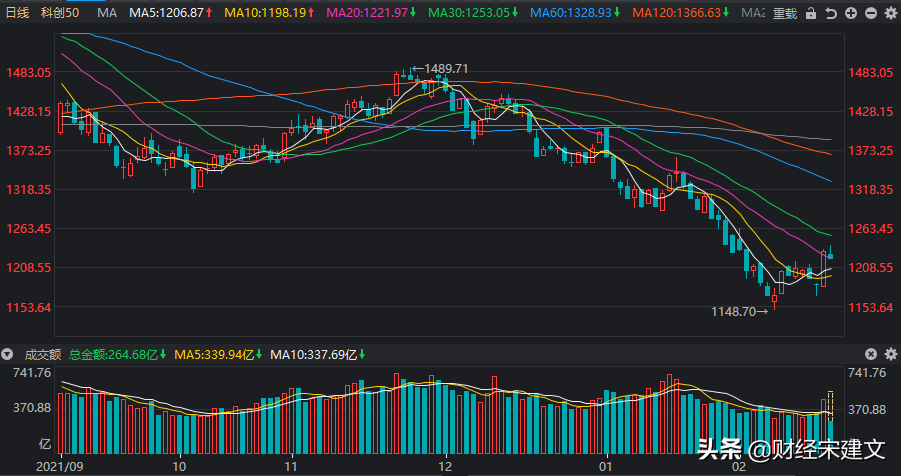Click the MA60 indicator value
The height and width of the screenshot is (476, 901).
(x=579, y=13)
